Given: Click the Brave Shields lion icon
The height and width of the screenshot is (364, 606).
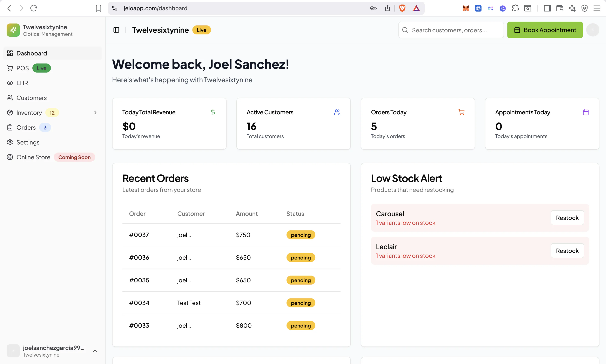Looking at the screenshot, I should click(402, 8).
